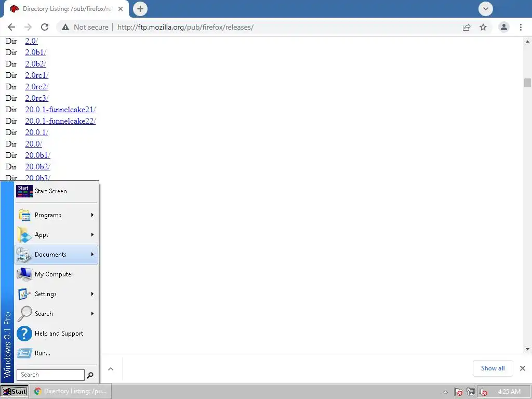Open Start Screen from the start menu

[56, 191]
